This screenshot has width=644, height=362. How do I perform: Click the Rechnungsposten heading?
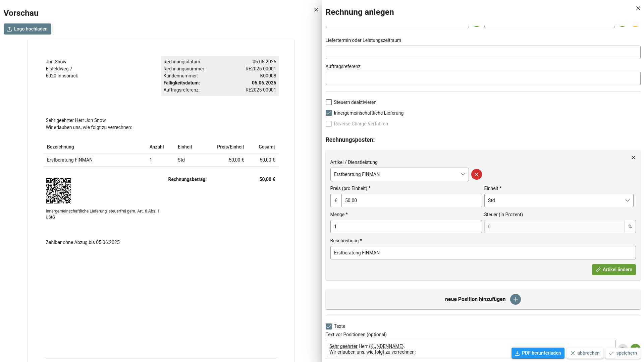click(350, 140)
